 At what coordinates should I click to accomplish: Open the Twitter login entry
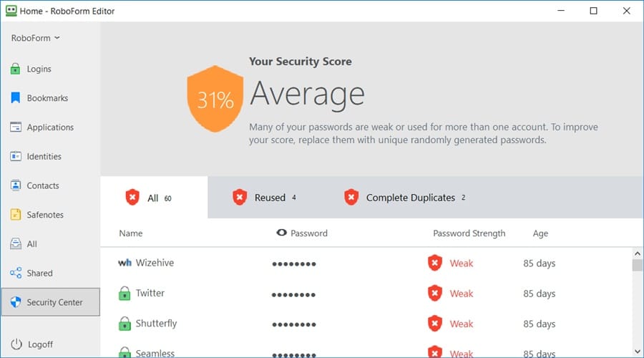pos(150,293)
